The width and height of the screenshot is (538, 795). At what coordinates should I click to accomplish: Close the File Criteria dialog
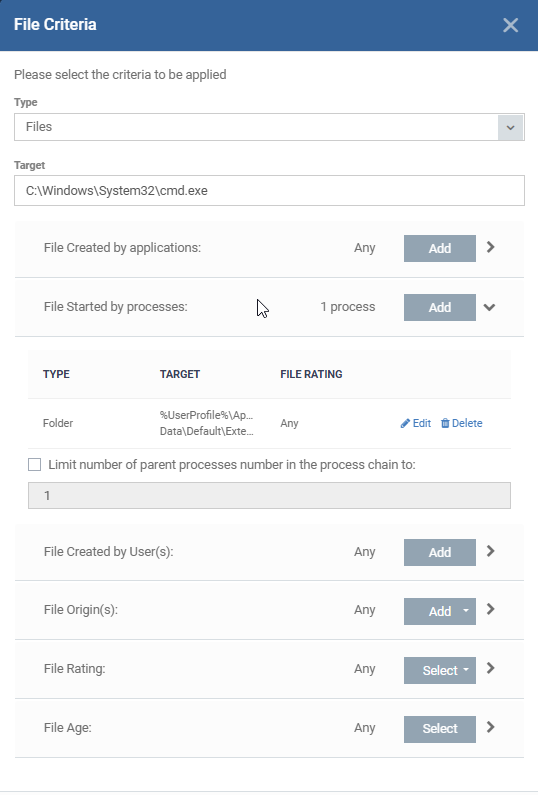coord(510,25)
